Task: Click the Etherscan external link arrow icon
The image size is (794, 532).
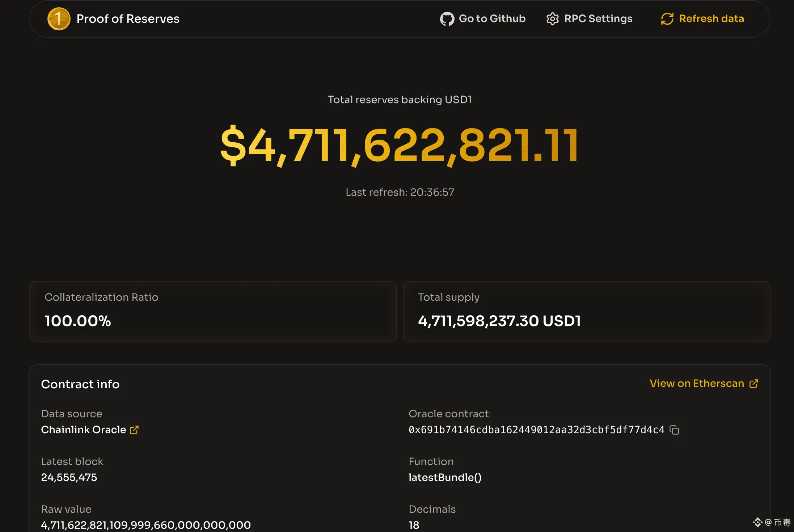Action: click(754, 384)
